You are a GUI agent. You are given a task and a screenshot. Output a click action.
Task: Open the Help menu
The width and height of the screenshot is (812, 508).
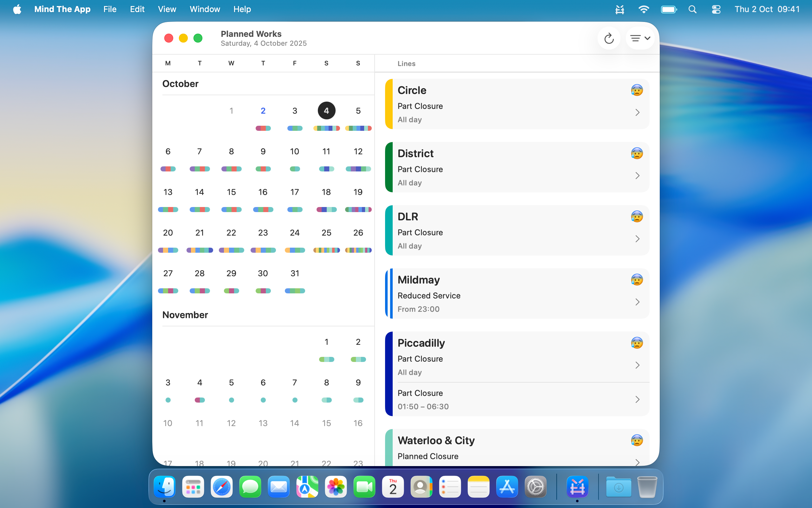[242, 10]
